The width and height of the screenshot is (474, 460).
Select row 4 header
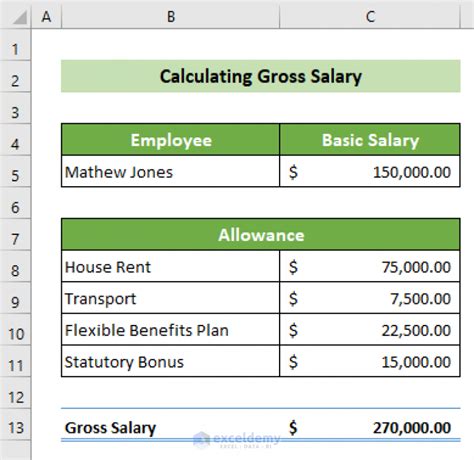[15, 140]
